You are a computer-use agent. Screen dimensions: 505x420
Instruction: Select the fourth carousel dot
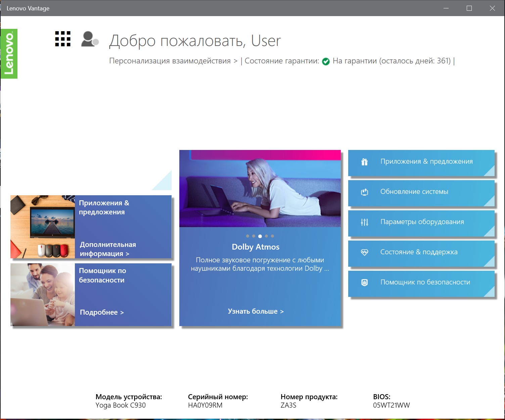tap(266, 236)
